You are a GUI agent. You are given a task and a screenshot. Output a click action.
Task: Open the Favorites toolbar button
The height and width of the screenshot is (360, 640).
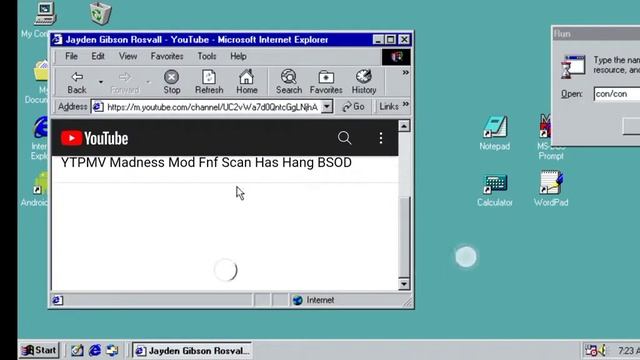pos(326,82)
